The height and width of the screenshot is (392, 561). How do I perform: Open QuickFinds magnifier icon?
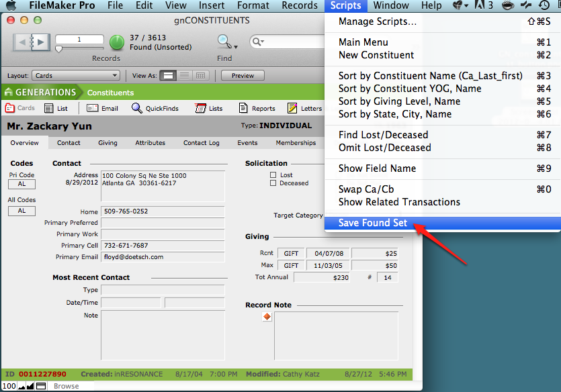137,108
